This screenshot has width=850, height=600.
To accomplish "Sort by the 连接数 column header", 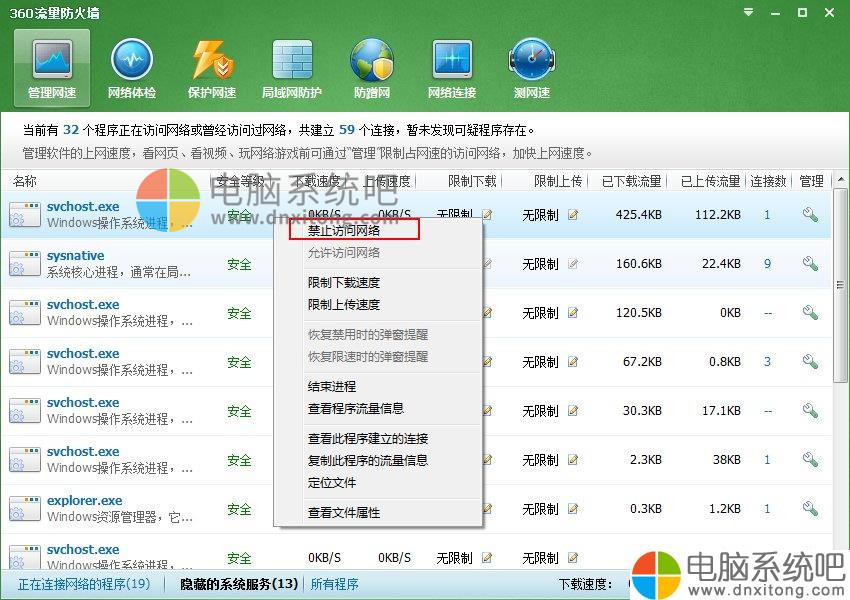I will [x=768, y=181].
